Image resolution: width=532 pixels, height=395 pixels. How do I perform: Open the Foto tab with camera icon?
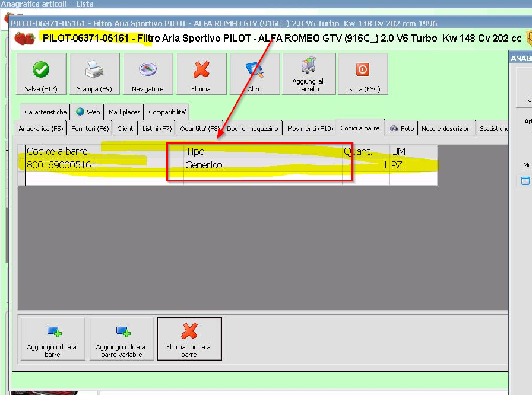[x=402, y=129]
